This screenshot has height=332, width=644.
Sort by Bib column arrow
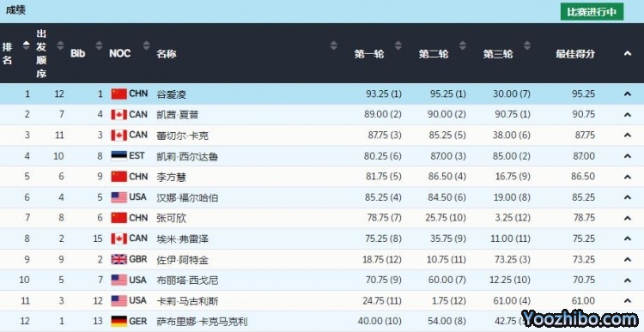(99, 45)
